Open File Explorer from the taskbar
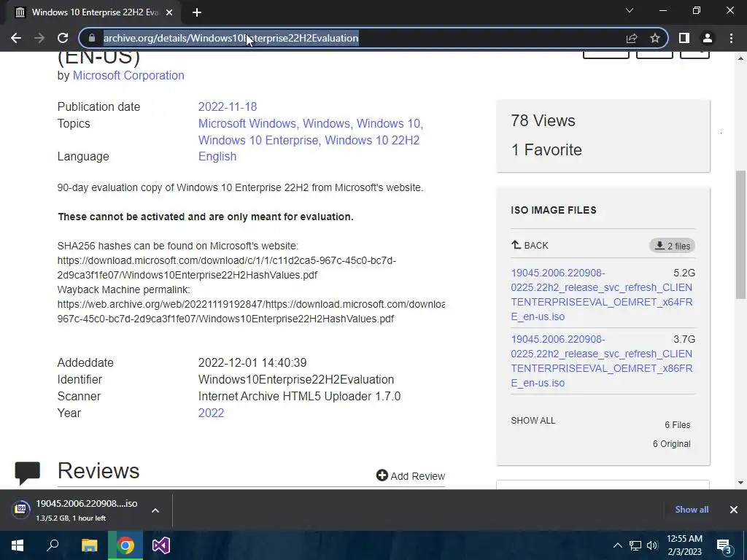The width and height of the screenshot is (747, 560). [x=89, y=545]
